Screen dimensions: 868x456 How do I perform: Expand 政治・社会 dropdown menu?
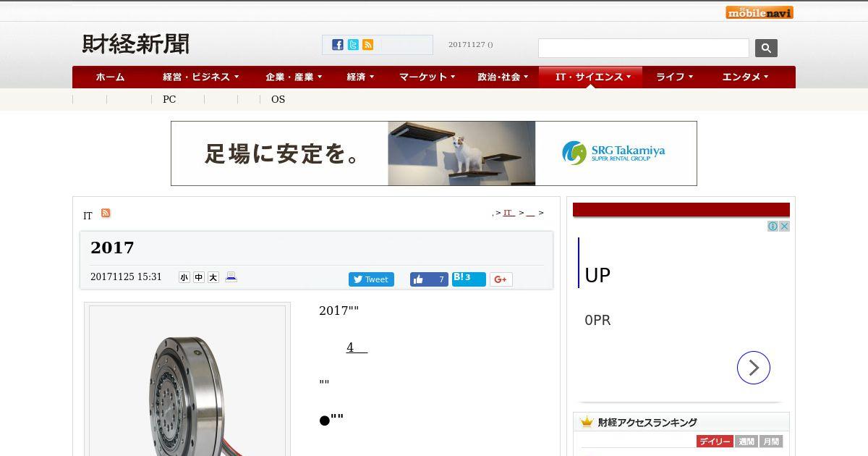coord(503,77)
